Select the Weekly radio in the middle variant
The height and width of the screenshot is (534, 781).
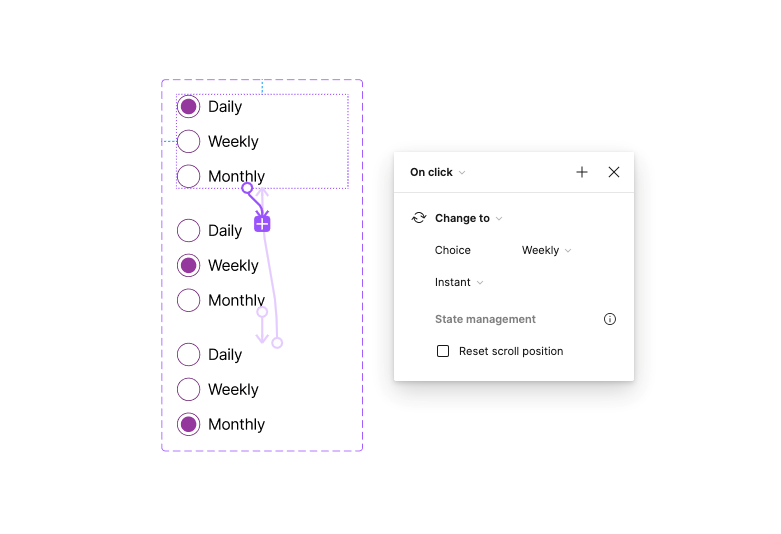[189, 265]
